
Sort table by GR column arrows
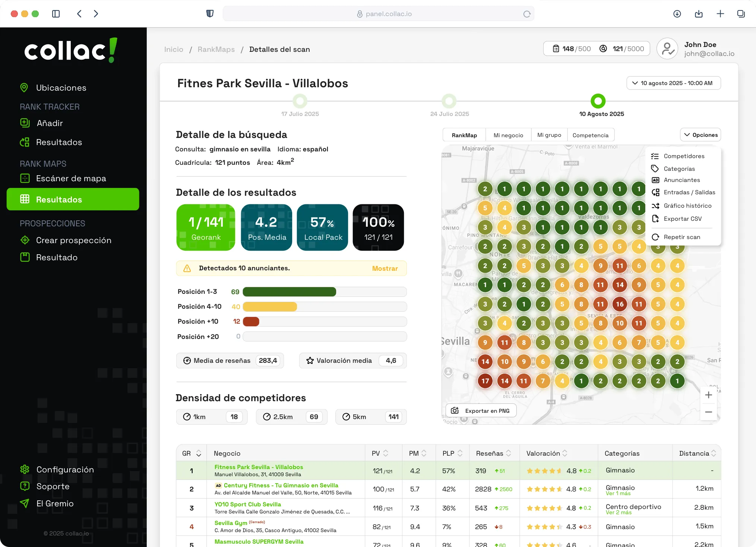click(x=199, y=453)
